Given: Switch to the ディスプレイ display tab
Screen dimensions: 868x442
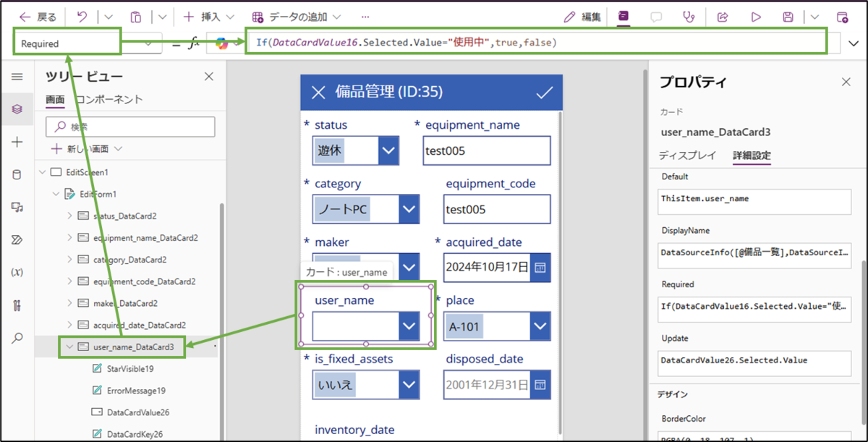Looking at the screenshot, I should (x=687, y=156).
